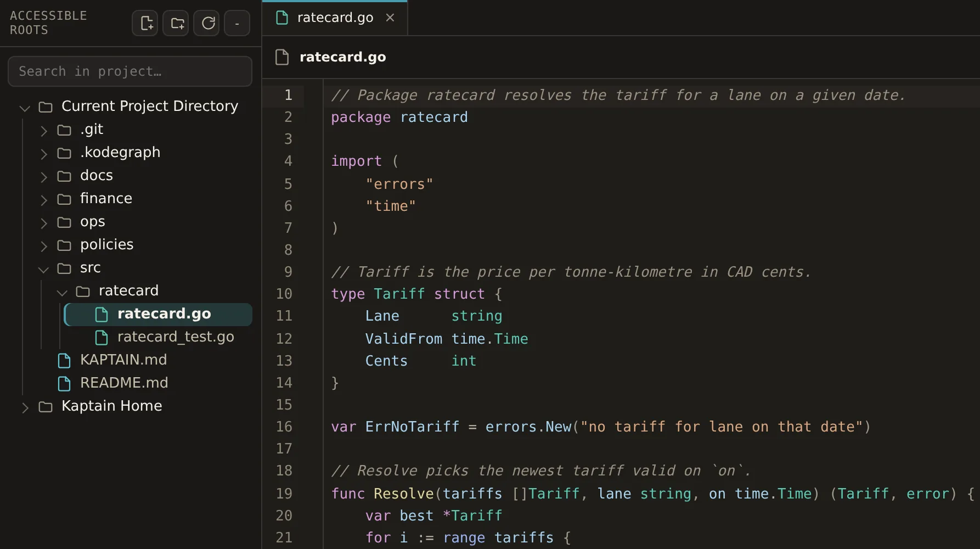Expand the .git folder chevron

tap(43, 130)
